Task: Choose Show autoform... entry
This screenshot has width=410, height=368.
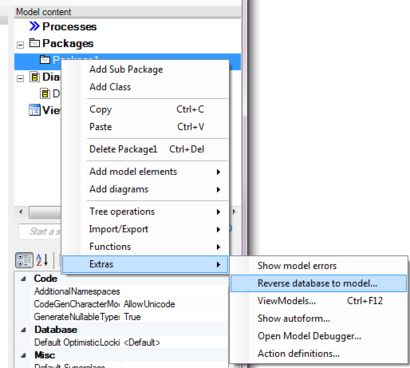Action: tap(319, 318)
